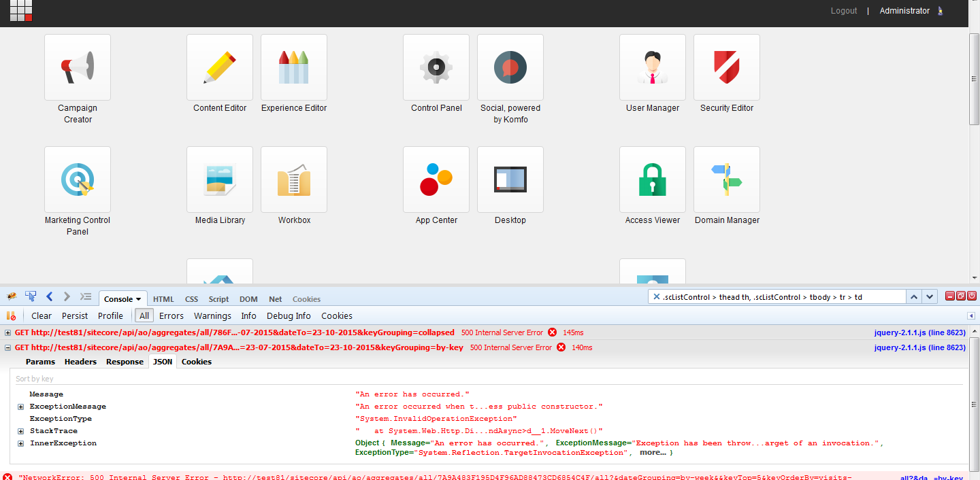Toggle the break-on-errors icon in Firebug
Viewport: 980px width, 480px height.
click(x=12, y=315)
